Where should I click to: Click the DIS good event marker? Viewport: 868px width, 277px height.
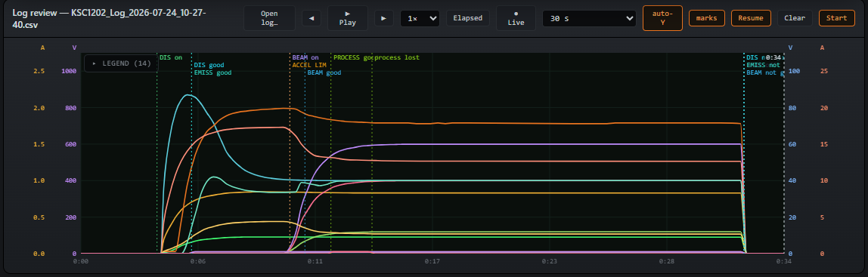point(209,65)
